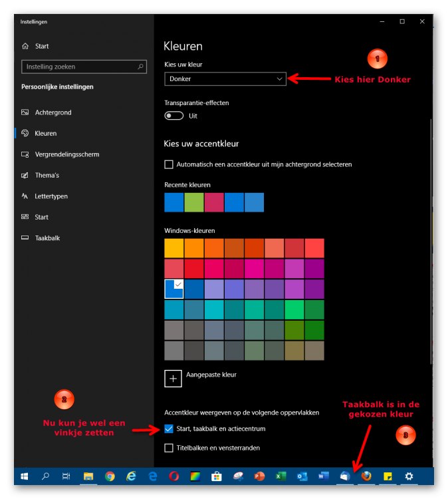Open Firefox from the taskbar
448x499 pixels.
click(x=366, y=476)
